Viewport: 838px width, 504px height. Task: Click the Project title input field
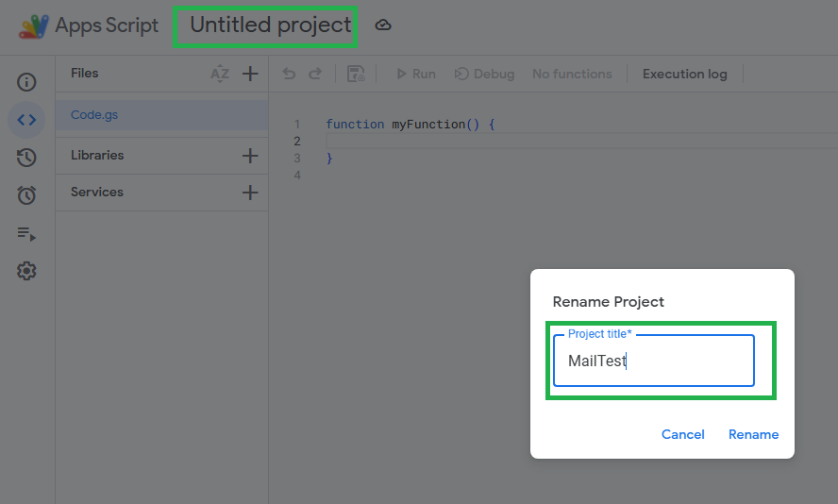tap(654, 361)
